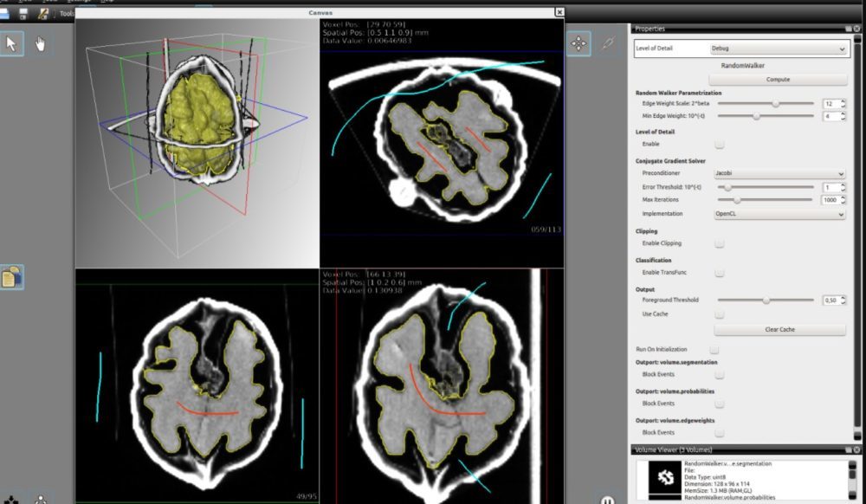
Task: Click the four-way move navigation icon
Action: [578, 43]
